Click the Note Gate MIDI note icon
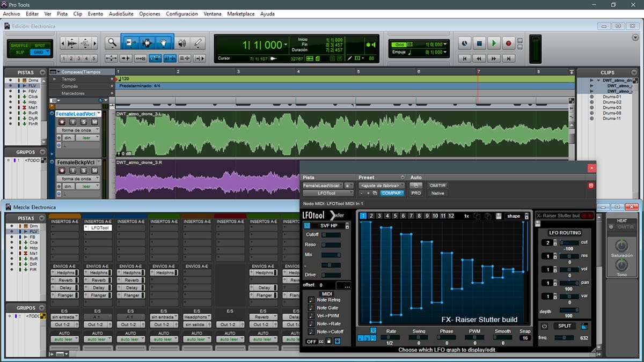 pyautogui.click(x=311, y=308)
